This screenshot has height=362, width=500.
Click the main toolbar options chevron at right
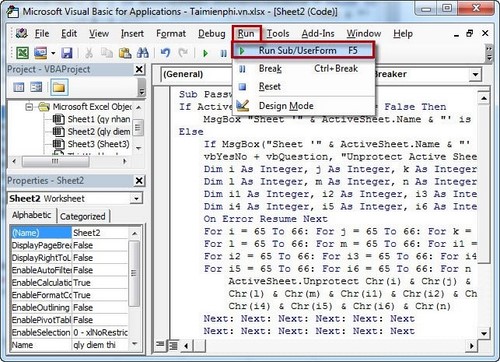point(489,53)
